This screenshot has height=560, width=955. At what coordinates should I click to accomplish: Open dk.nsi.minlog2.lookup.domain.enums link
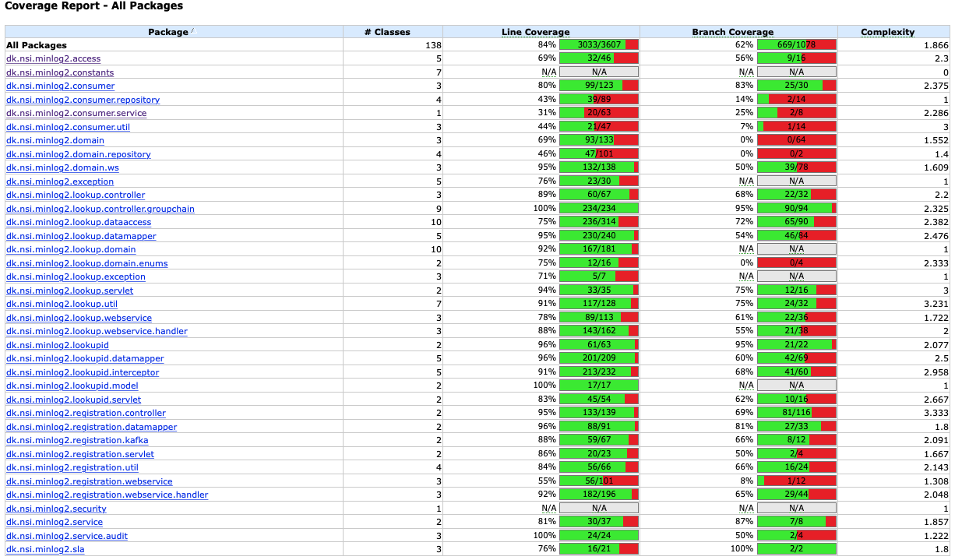coord(86,263)
